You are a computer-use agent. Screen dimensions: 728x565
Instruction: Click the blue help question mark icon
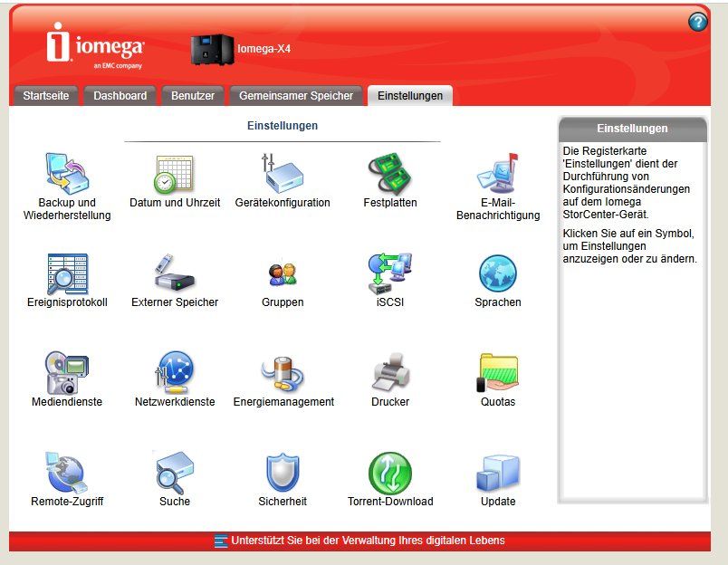[x=698, y=22]
